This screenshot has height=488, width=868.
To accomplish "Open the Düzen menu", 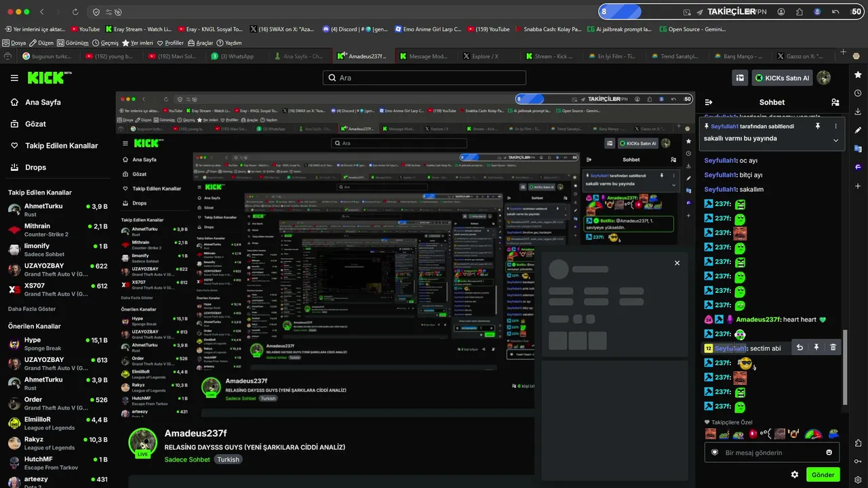I will pyautogui.click(x=42, y=43).
